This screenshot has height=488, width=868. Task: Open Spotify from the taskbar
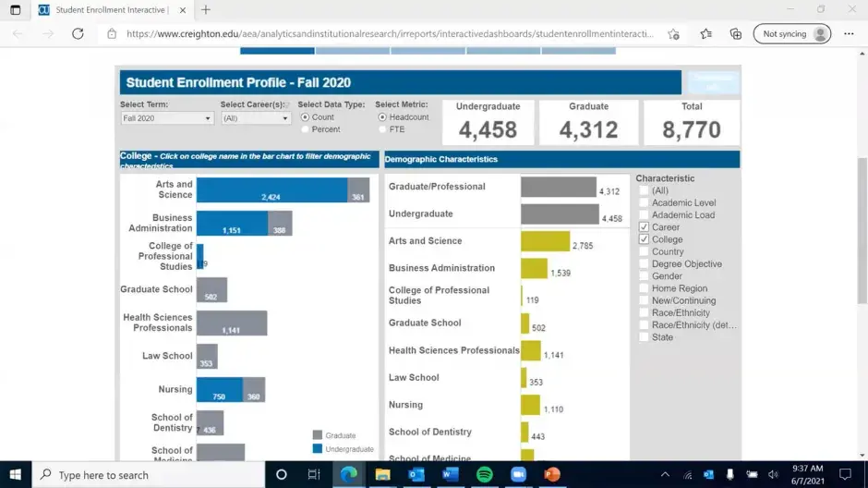484,474
